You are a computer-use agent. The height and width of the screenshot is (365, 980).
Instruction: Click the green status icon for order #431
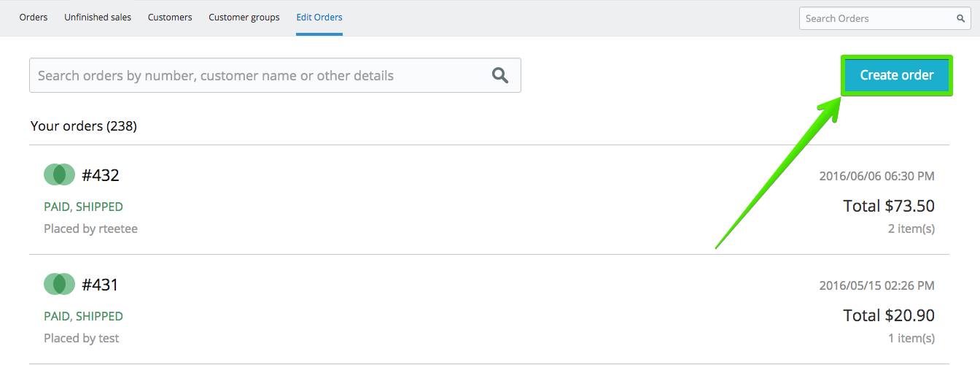[x=59, y=284]
